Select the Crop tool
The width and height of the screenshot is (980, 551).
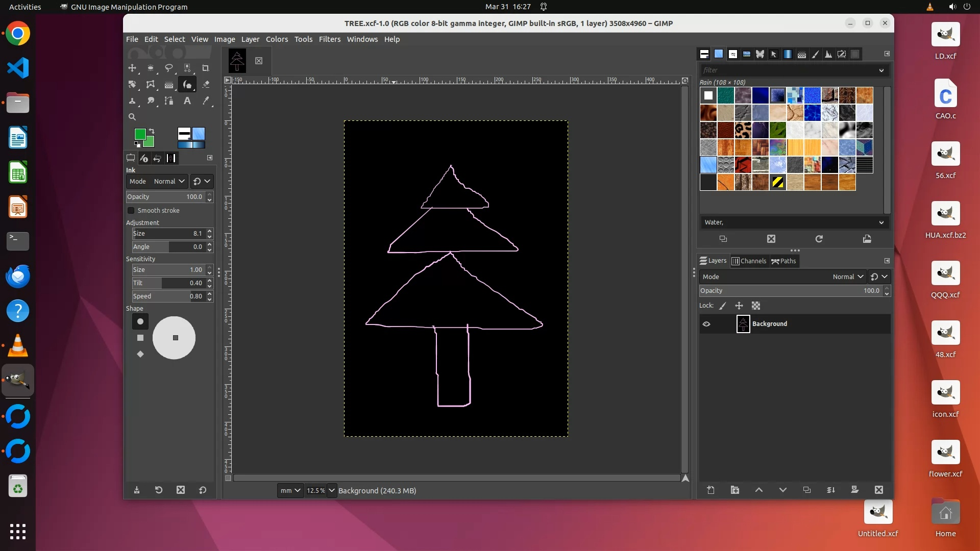pos(206,68)
